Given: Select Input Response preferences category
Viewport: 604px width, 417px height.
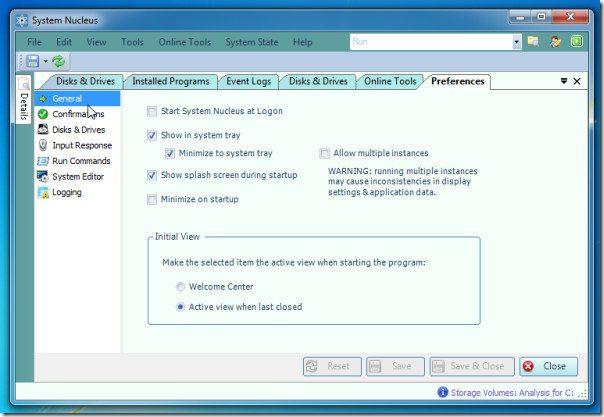Looking at the screenshot, I should (77, 145).
